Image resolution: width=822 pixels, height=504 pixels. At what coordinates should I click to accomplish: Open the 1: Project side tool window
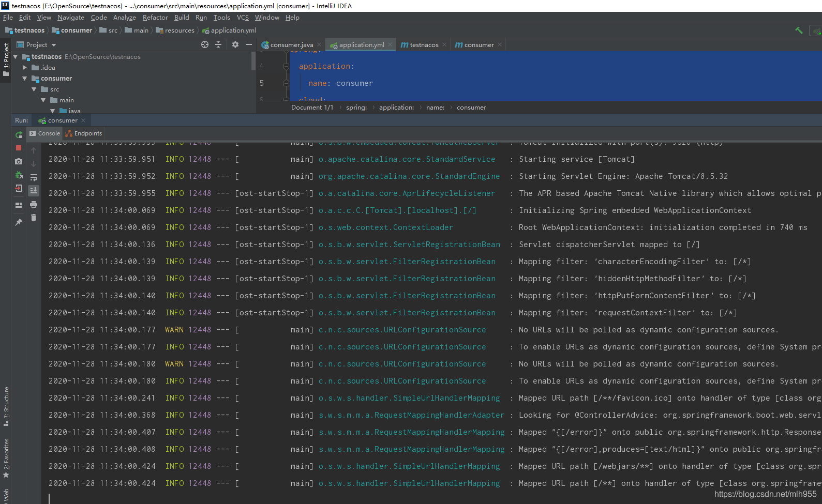click(x=6, y=59)
